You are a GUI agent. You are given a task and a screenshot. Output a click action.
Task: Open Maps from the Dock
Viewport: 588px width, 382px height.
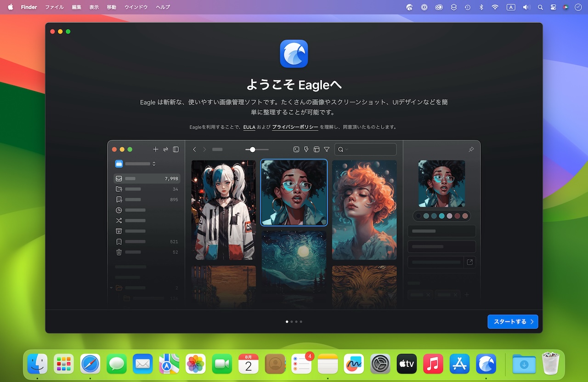[x=170, y=364]
